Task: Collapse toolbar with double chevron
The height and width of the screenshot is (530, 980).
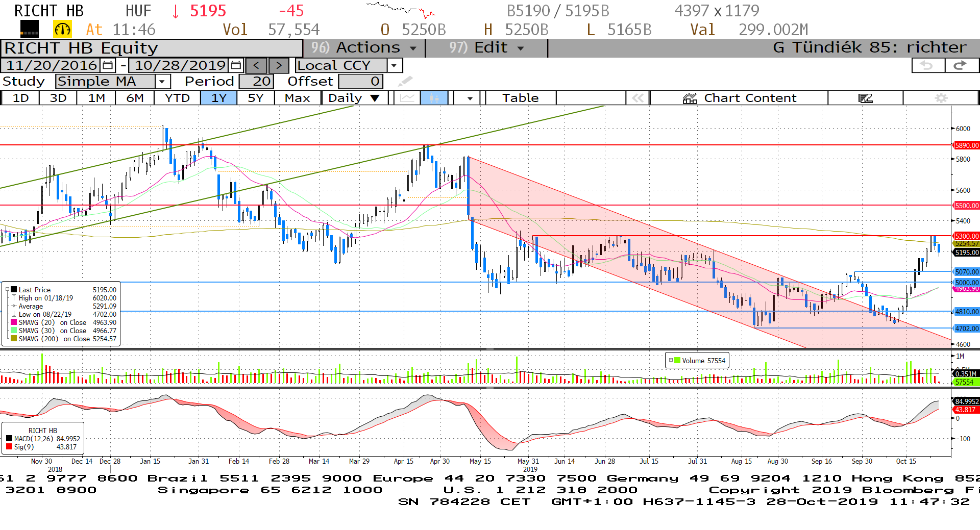Action: pos(638,98)
